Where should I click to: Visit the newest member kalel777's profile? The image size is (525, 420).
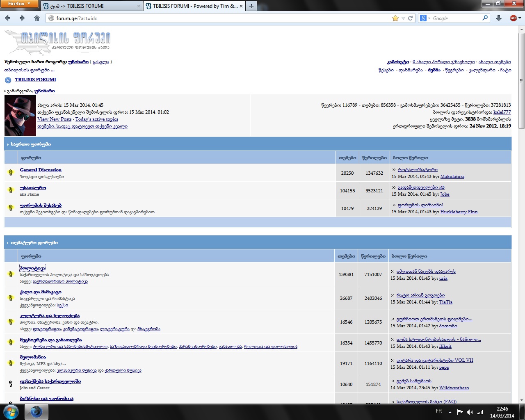502,112
